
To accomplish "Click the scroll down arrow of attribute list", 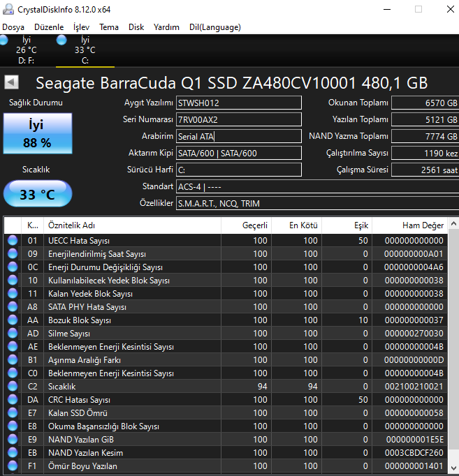I will click(x=453, y=468).
